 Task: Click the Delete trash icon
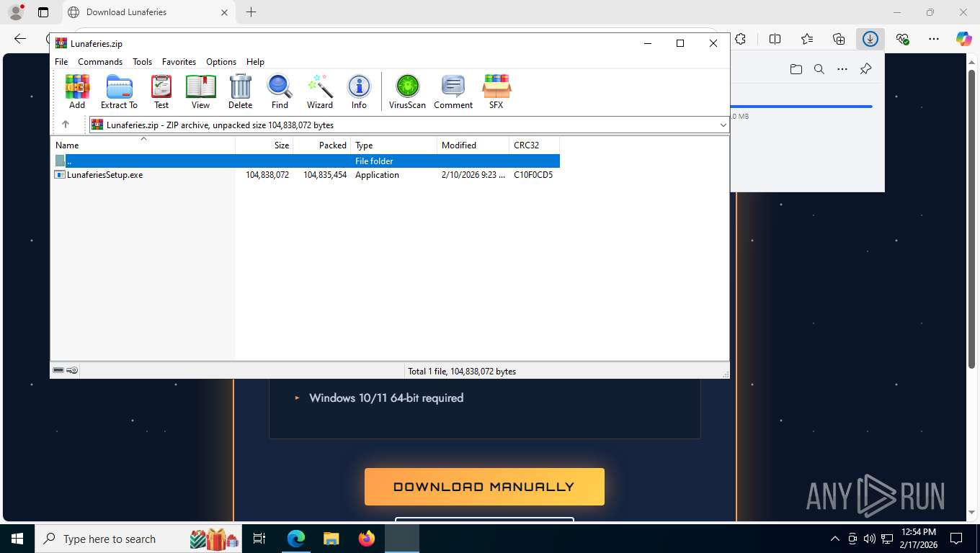240,91
